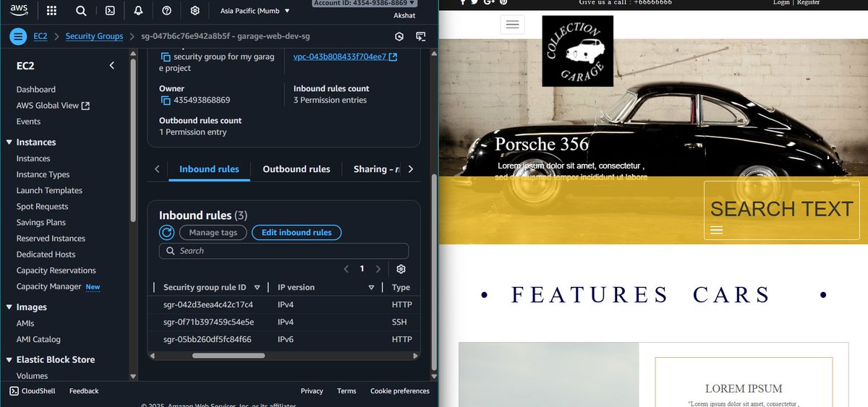This screenshot has width=868, height=407.
Task: Show earlier tabs with the left chevron
Action: (158, 169)
